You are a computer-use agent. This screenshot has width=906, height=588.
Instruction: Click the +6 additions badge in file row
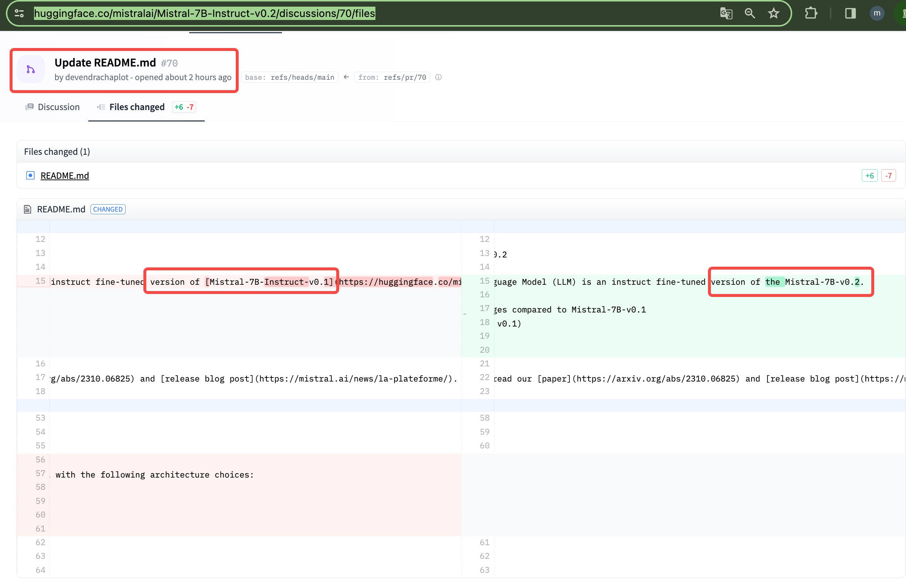869,175
